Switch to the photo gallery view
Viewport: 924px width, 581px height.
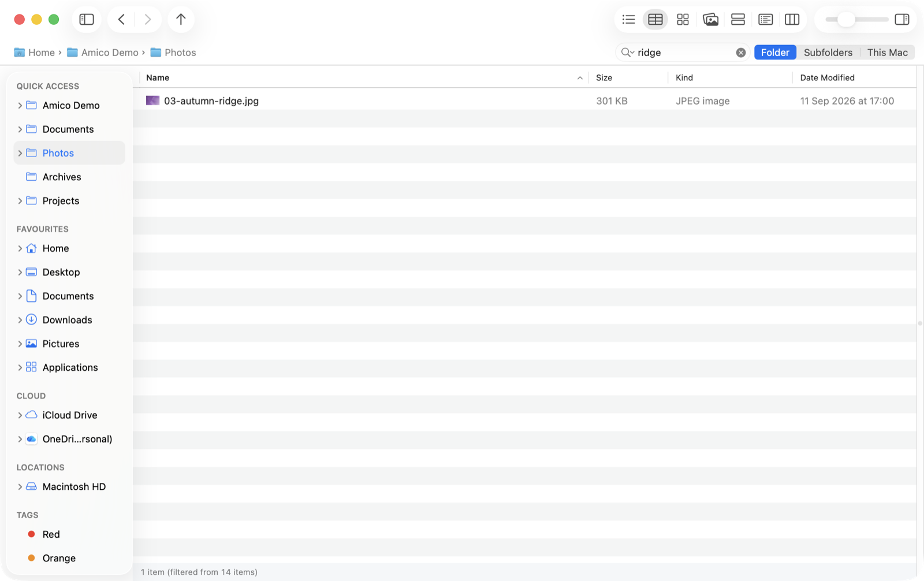tap(710, 20)
